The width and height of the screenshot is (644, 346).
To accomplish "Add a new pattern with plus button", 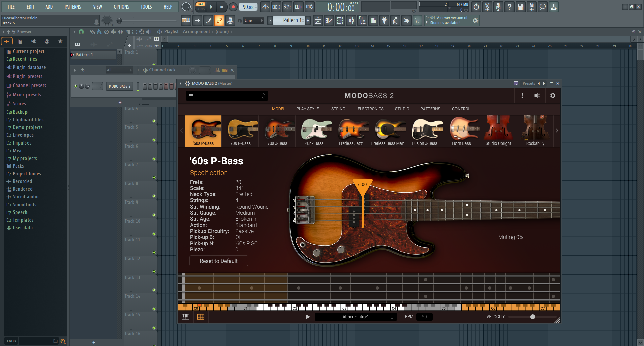I will click(308, 21).
